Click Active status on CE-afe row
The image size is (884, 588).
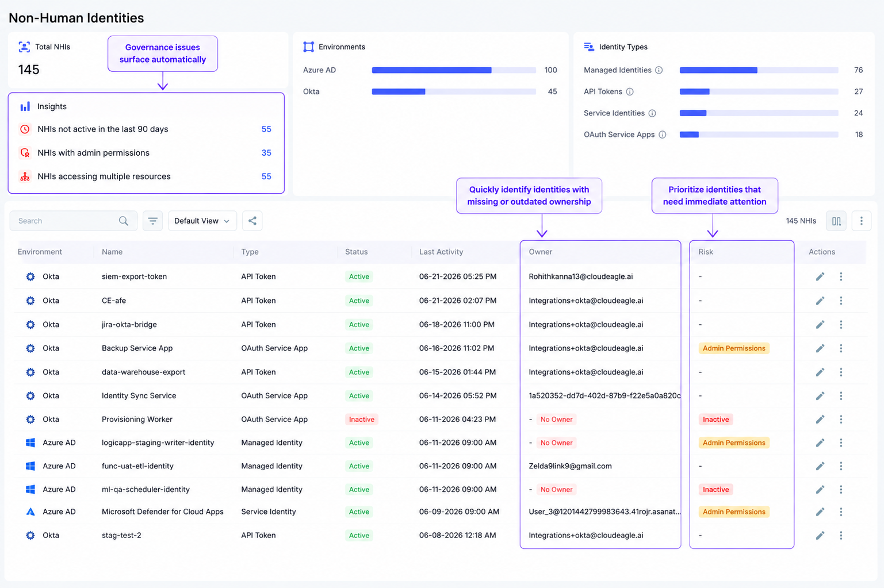coord(359,301)
